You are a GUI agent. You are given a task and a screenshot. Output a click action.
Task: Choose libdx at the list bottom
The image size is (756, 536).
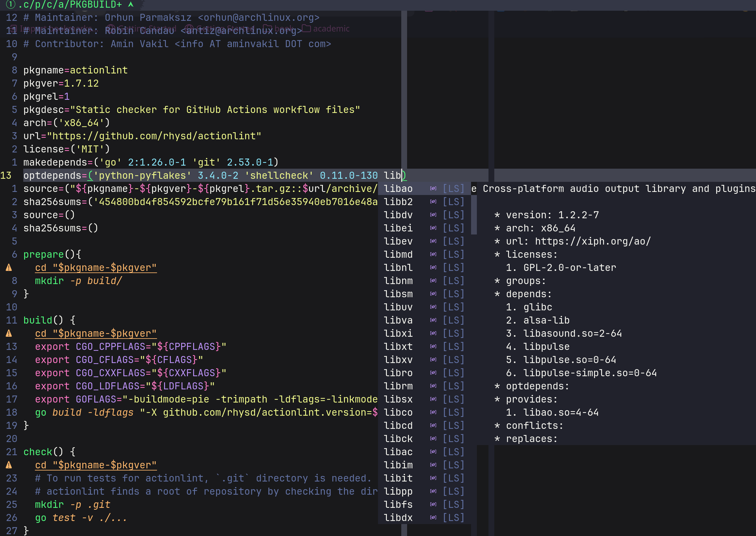point(424,518)
